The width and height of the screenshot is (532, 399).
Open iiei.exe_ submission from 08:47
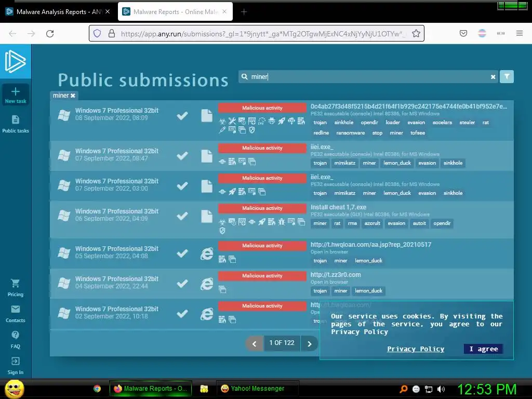[322, 147]
